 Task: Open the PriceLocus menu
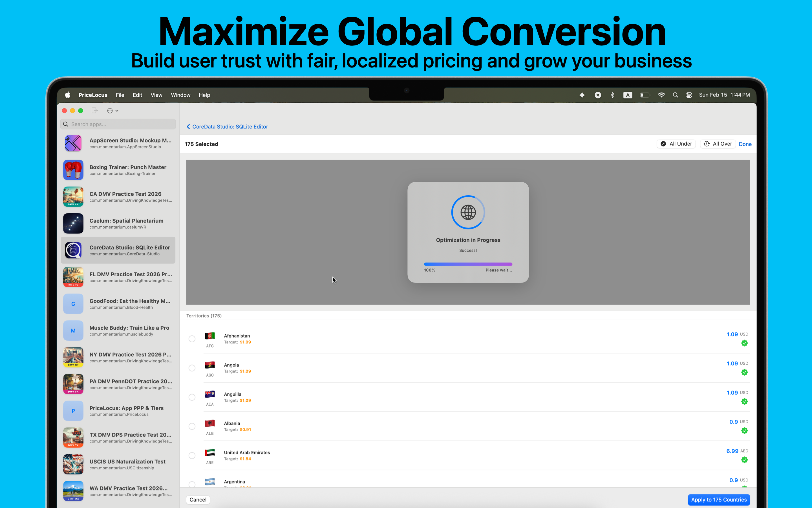93,95
